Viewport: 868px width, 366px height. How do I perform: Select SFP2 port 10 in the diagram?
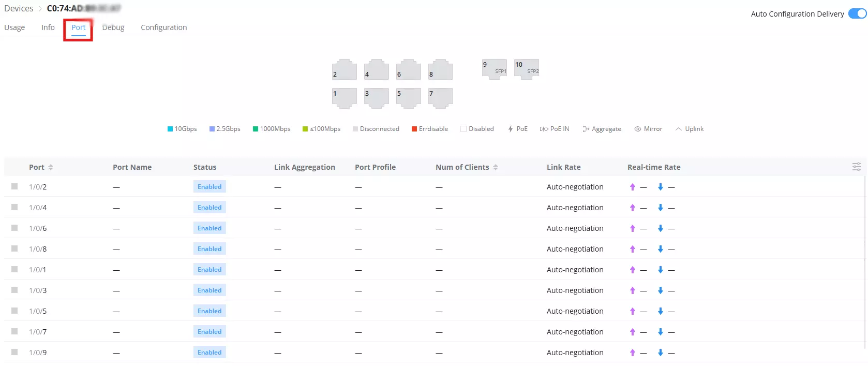(x=526, y=69)
